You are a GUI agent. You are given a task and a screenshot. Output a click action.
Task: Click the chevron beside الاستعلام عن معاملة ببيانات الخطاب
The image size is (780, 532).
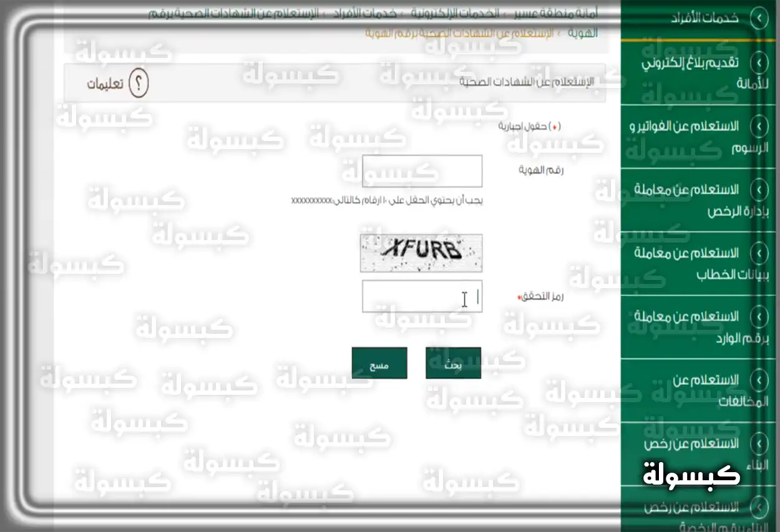click(x=759, y=253)
